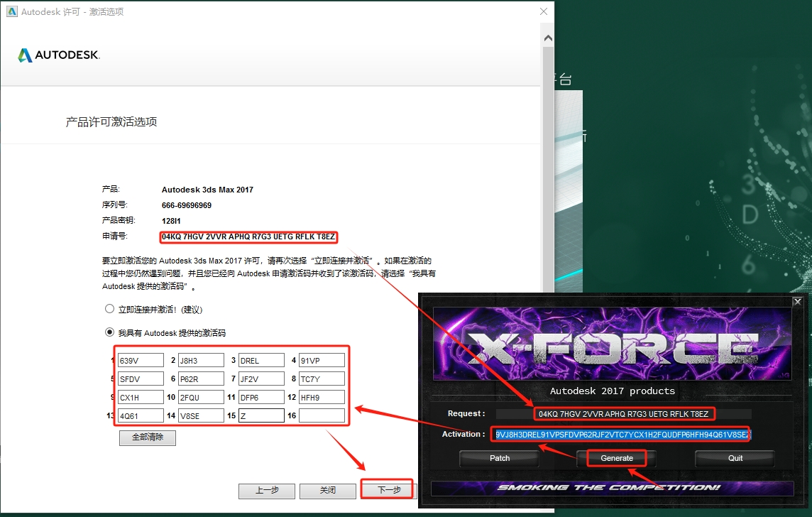Click the empty activation code field 16

(x=322, y=415)
